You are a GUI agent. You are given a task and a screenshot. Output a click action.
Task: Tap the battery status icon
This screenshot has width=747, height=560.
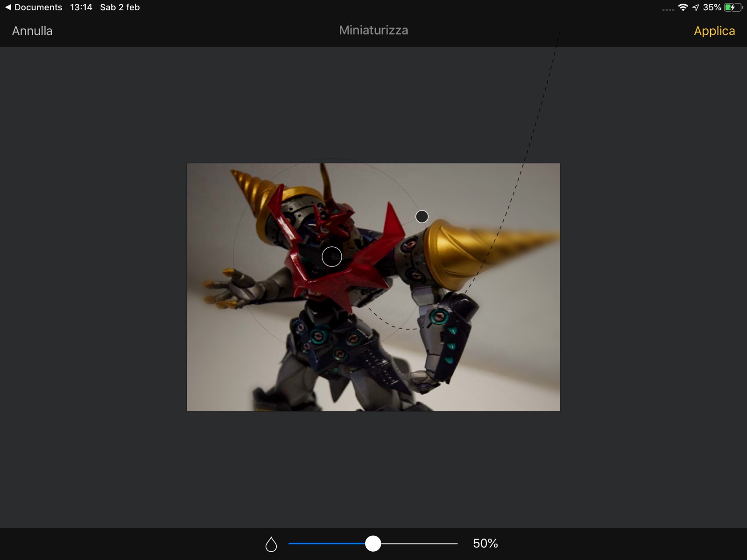pos(733,7)
